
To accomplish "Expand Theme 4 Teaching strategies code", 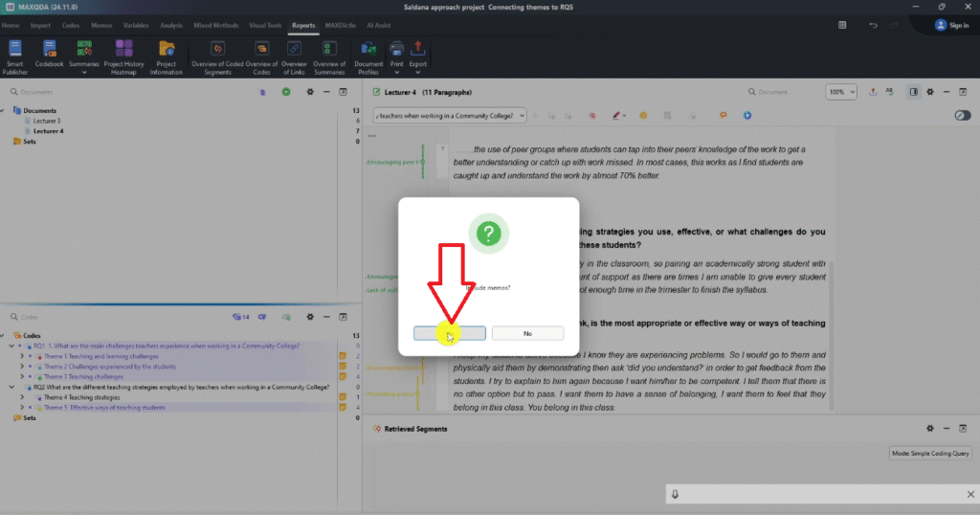I will 22,397.
